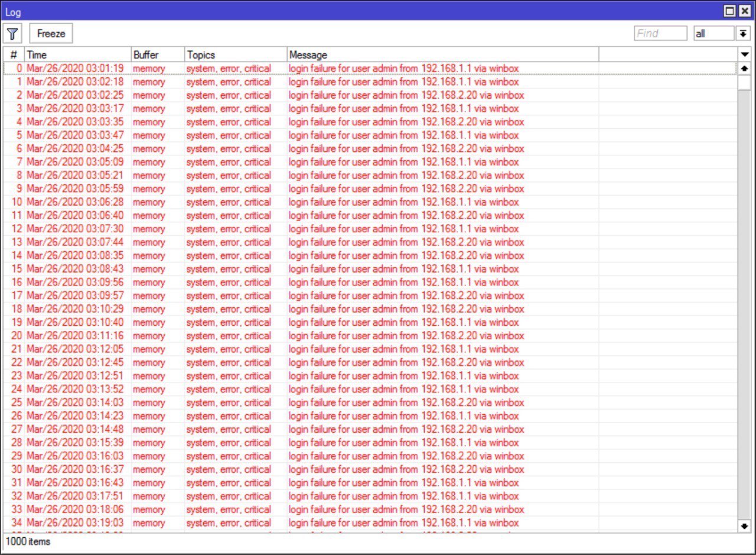Select log entry at 03:06:28
756x555 pixels.
pyautogui.click(x=370, y=202)
